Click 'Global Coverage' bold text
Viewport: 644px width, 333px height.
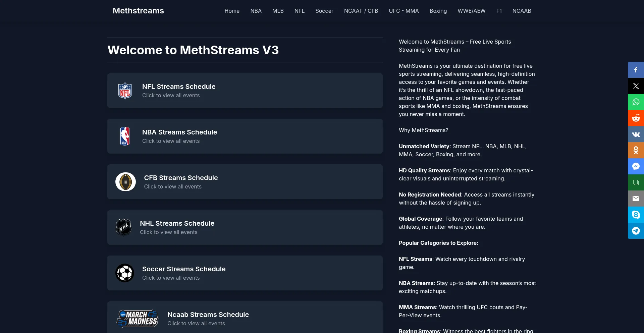click(x=421, y=219)
